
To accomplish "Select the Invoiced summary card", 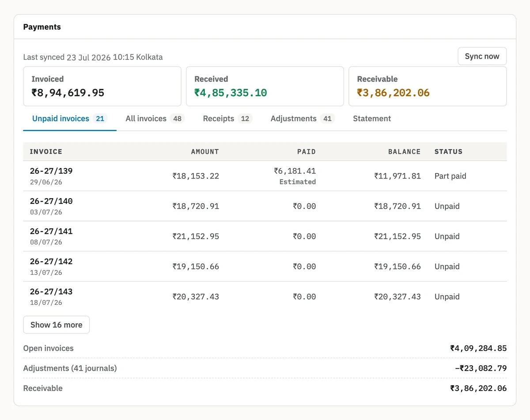I will click(x=102, y=86).
